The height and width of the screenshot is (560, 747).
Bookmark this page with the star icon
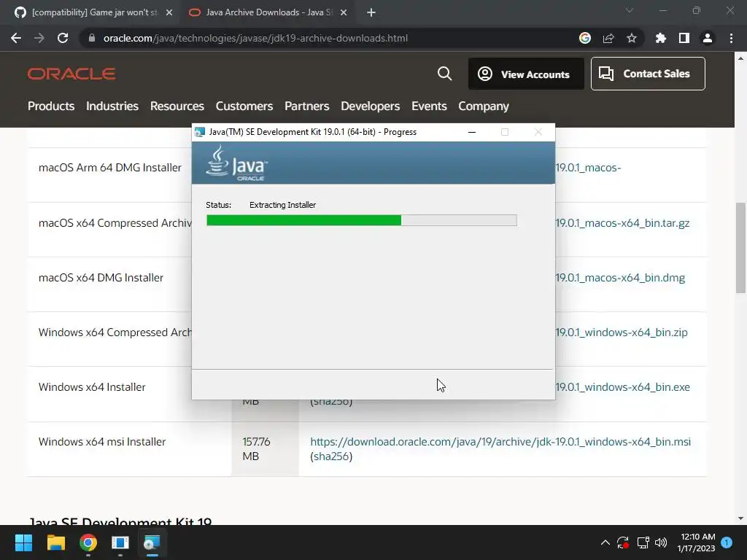(632, 38)
